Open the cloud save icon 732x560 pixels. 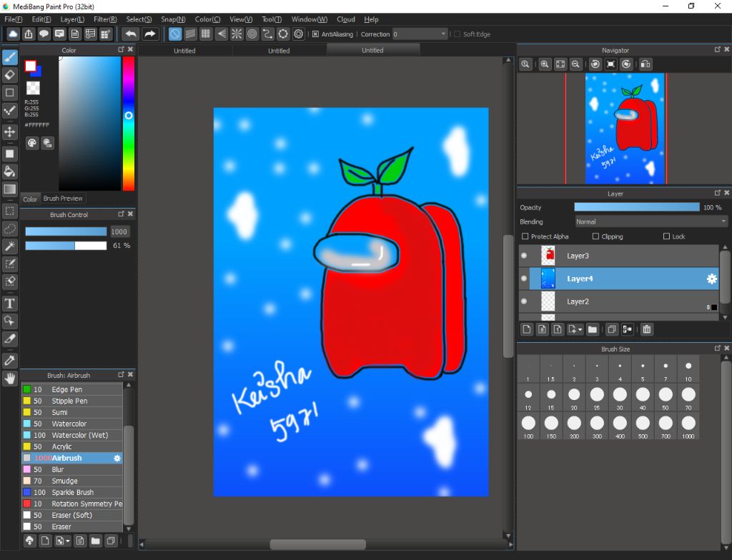tap(13, 34)
